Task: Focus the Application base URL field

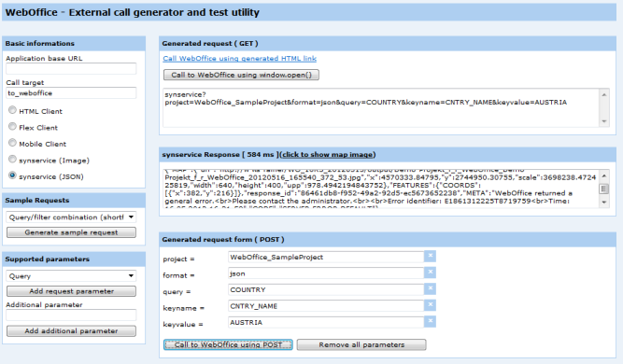Action: coord(71,69)
